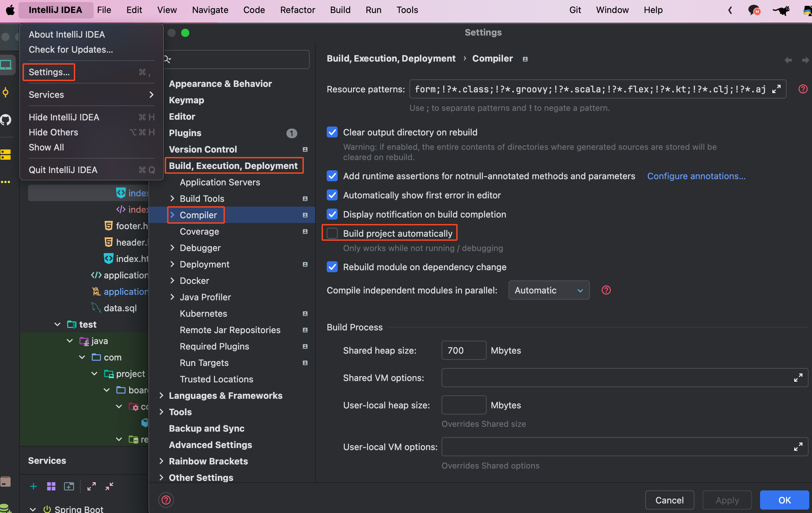This screenshot has width=812, height=513.
Task: Click the help icon beside Resource patterns
Action: click(803, 89)
